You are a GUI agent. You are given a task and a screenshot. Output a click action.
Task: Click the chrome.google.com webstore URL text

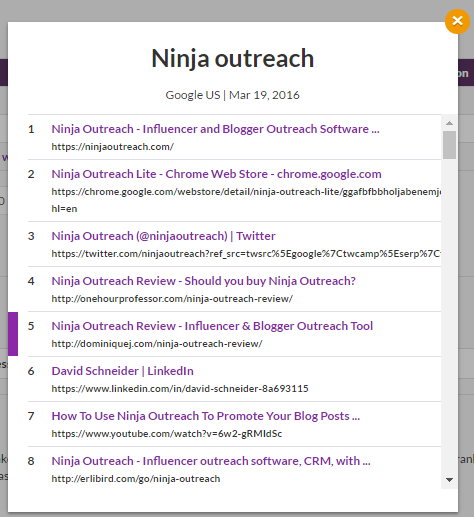click(246, 192)
